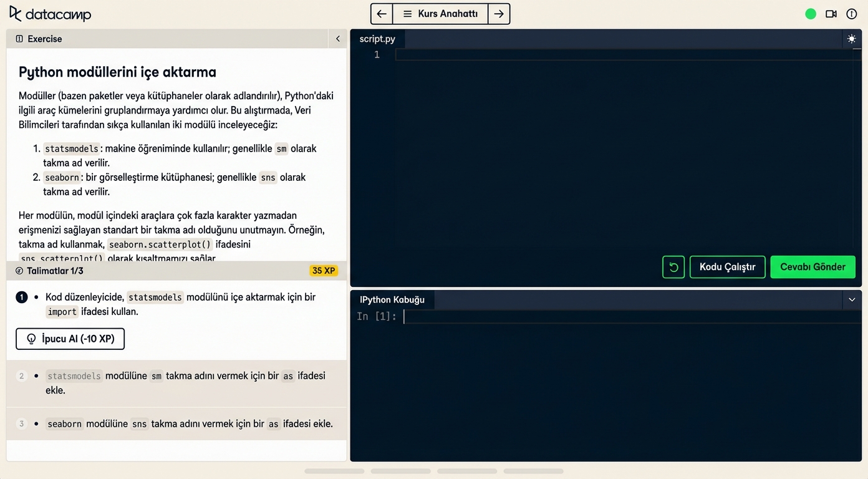Select the script.py tab
The width and height of the screenshot is (868, 479).
(377, 39)
